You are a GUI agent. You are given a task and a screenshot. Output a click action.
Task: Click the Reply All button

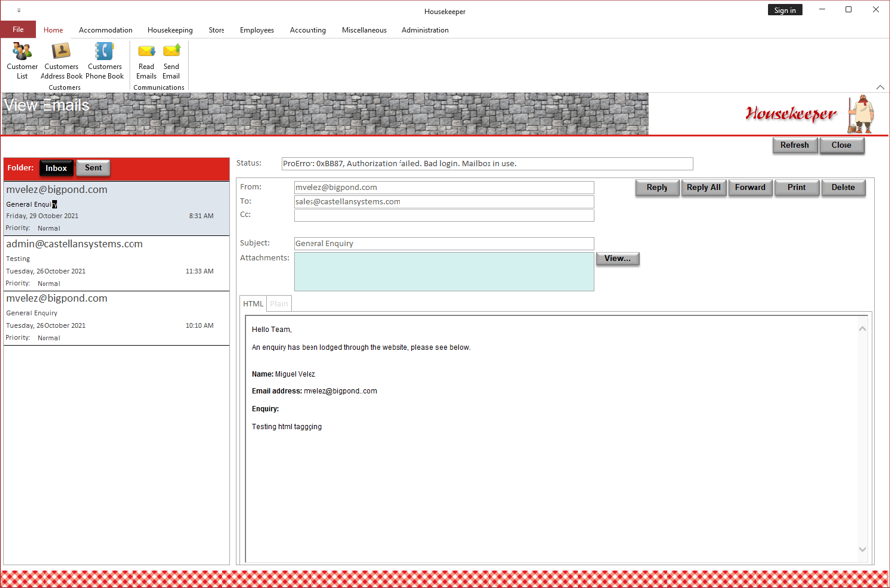point(704,187)
